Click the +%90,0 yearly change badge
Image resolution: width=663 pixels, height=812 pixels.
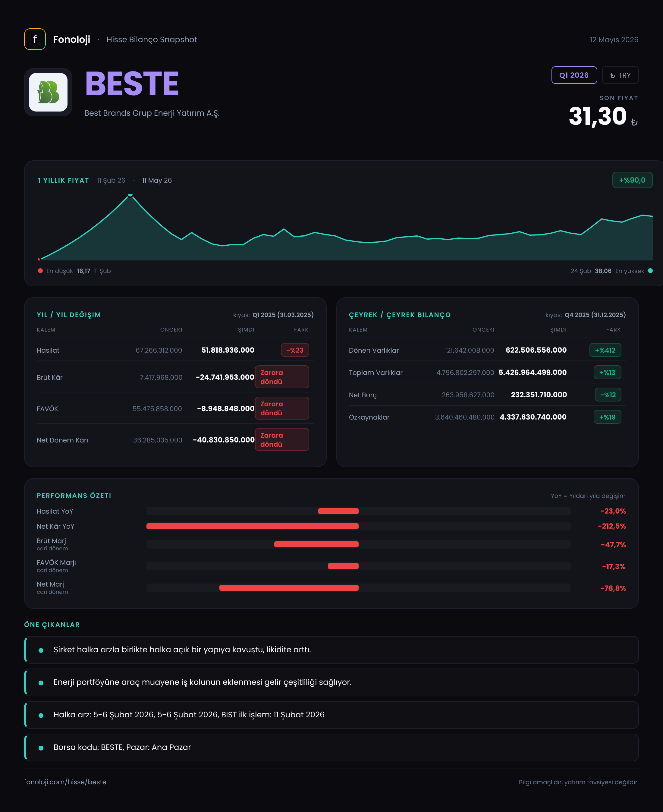coord(632,180)
